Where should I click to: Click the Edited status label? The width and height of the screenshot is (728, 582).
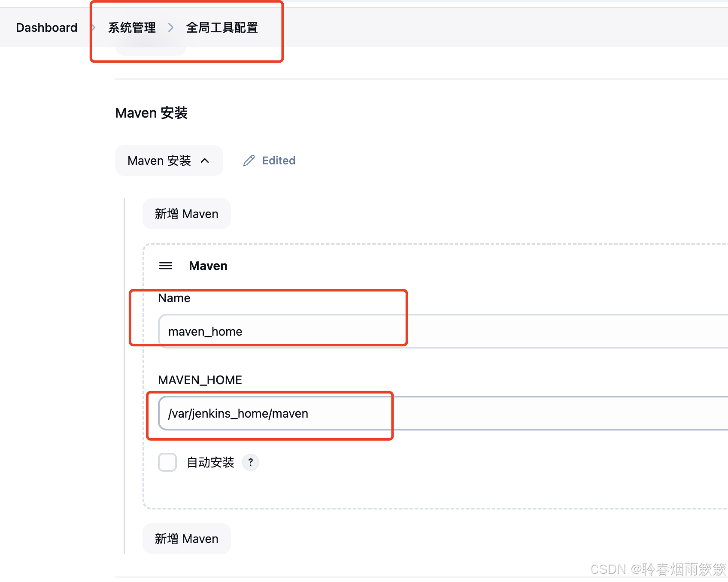279,161
